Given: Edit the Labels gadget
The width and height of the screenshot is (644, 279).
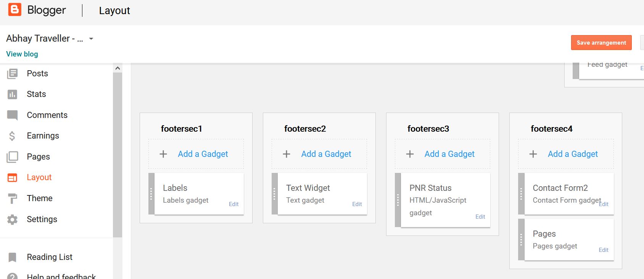Looking at the screenshot, I should (x=233, y=204).
